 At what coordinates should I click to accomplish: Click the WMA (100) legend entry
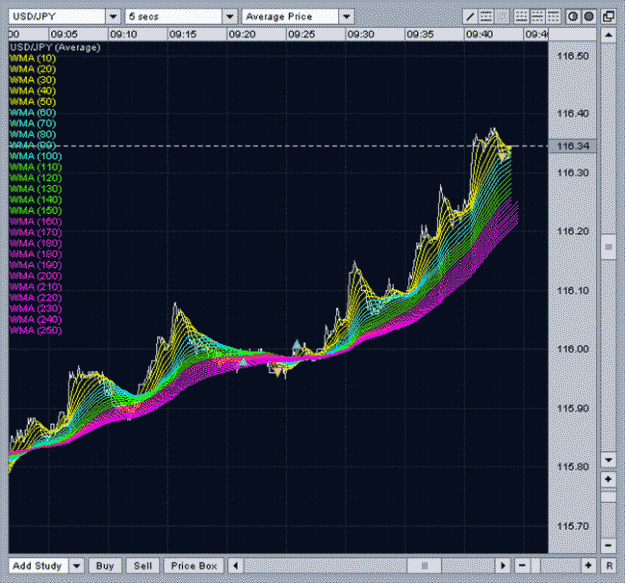click(36, 156)
